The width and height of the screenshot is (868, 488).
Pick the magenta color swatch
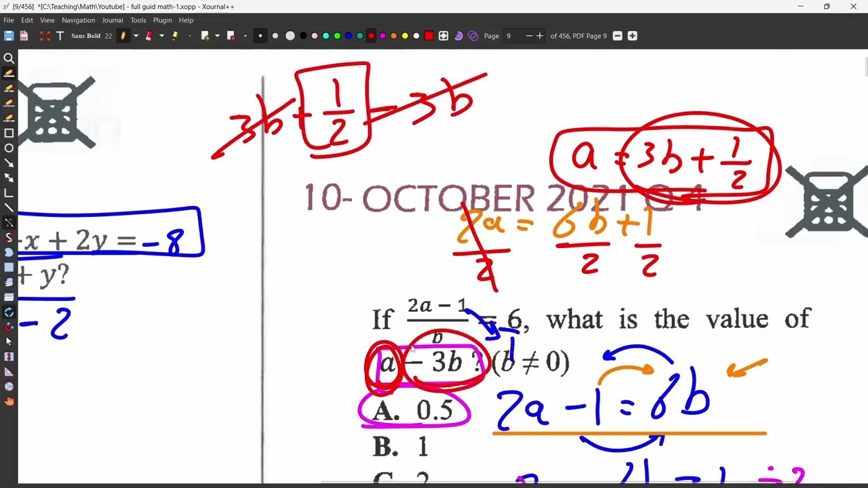click(x=382, y=36)
